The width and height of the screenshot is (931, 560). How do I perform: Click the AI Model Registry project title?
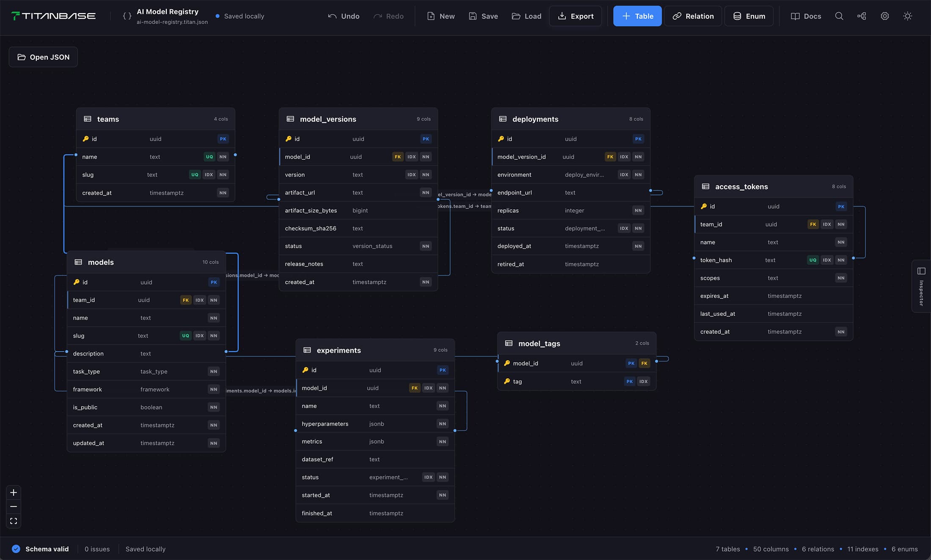tap(168, 11)
